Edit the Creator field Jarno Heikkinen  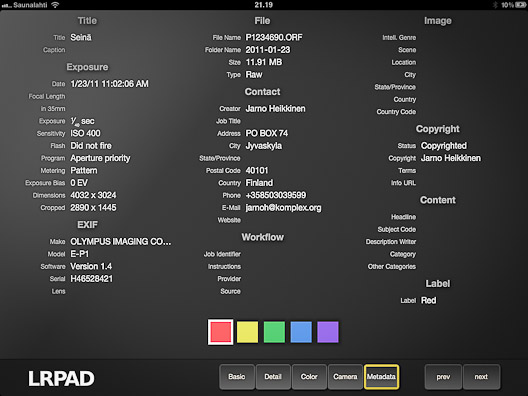click(275, 109)
